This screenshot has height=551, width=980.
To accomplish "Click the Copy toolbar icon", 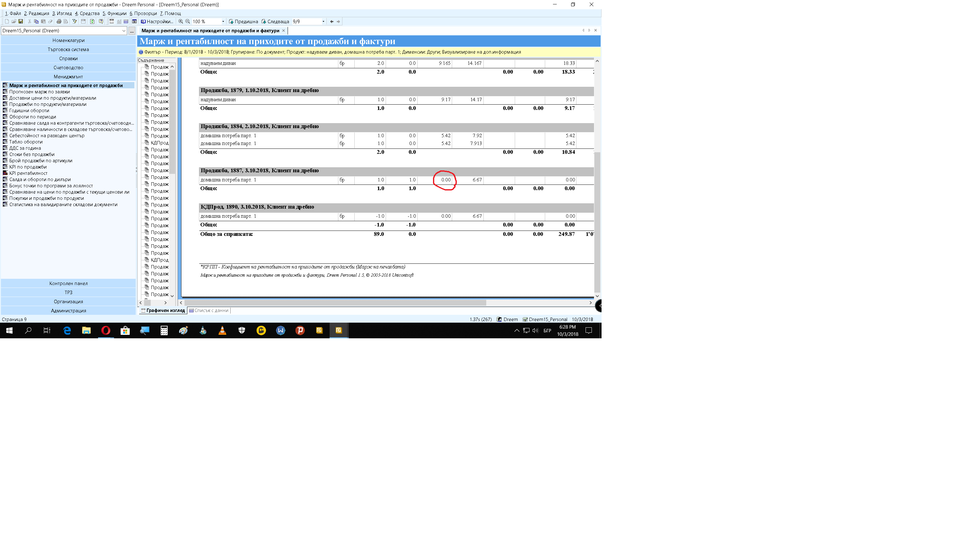I will tap(36, 22).
